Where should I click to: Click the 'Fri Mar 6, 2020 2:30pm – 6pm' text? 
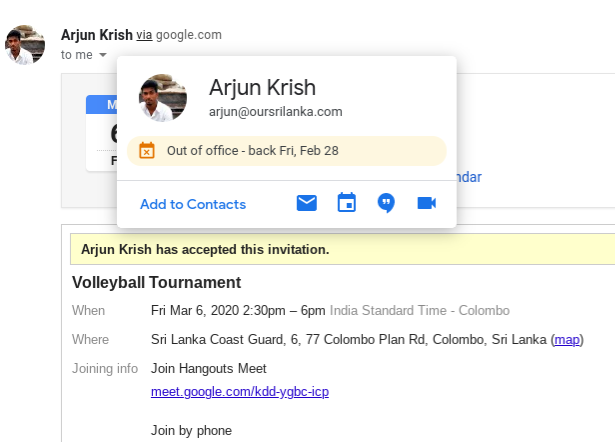point(238,311)
